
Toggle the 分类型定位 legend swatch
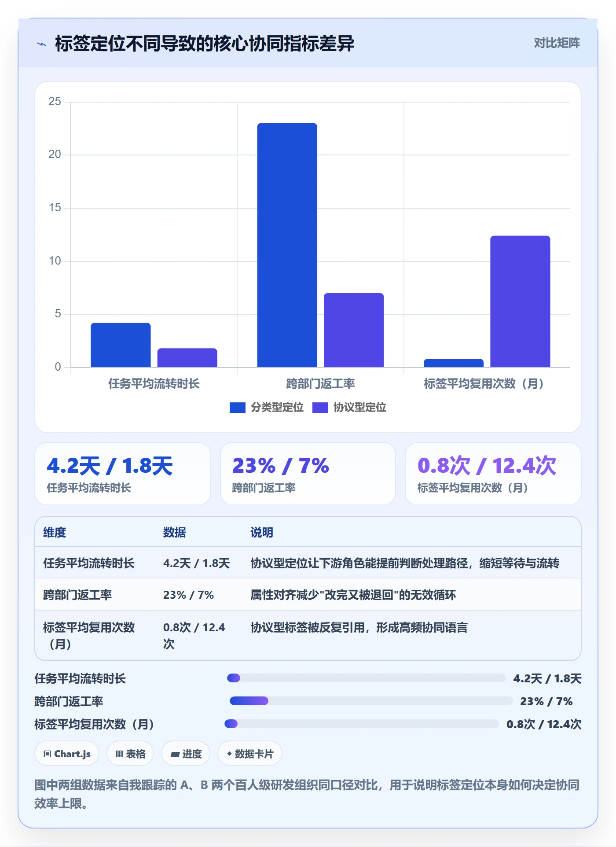pyautogui.click(x=238, y=408)
